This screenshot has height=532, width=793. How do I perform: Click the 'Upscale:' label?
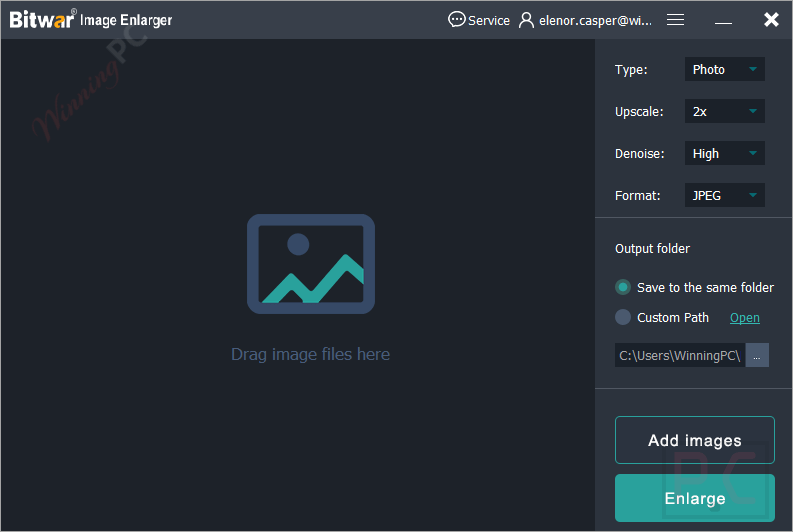(x=639, y=112)
